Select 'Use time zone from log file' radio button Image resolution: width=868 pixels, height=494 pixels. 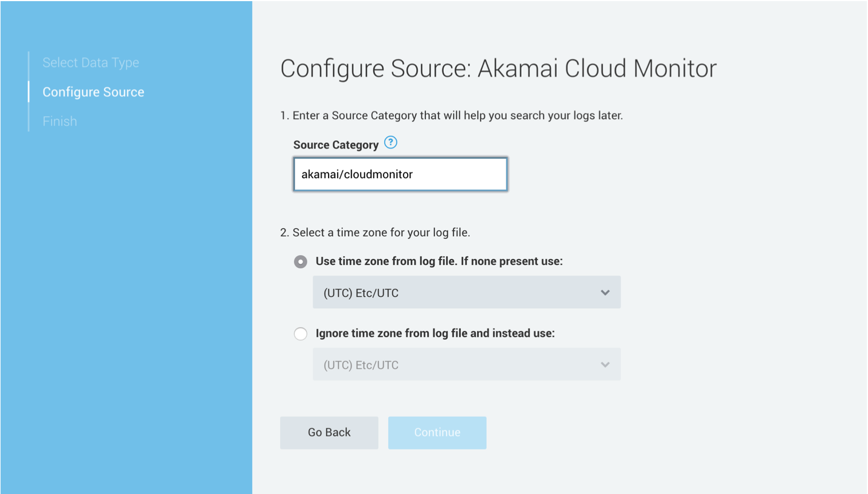click(300, 262)
